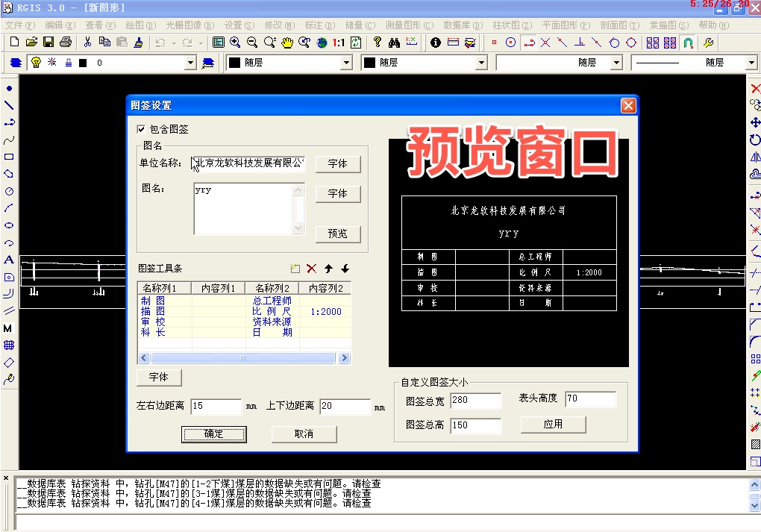Select the pan hand tool in the toolbar
The width and height of the screenshot is (761, 532).
[x=287, y=43]
